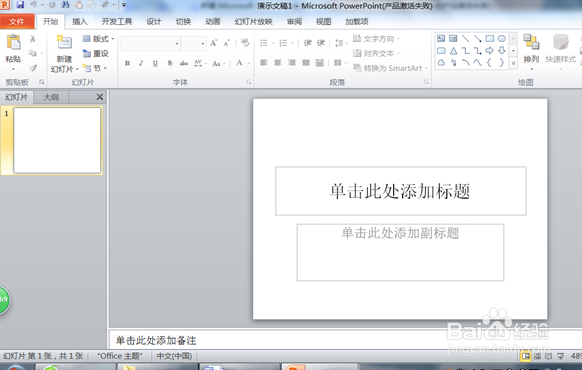Click the Distributed alignment icon
The height and width of the screenshot is (370, 582).
[x=320, y=63]
